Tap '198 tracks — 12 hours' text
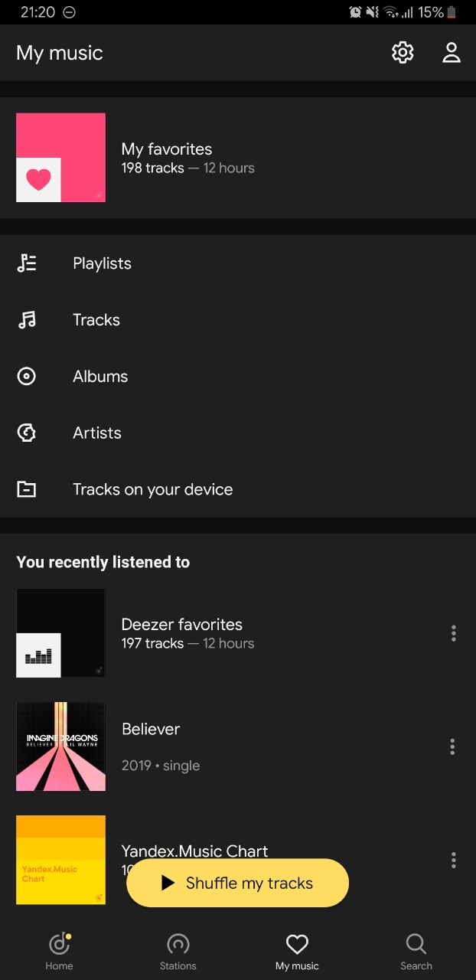Viewport: 476px width, 980px height. pos(188,168)
